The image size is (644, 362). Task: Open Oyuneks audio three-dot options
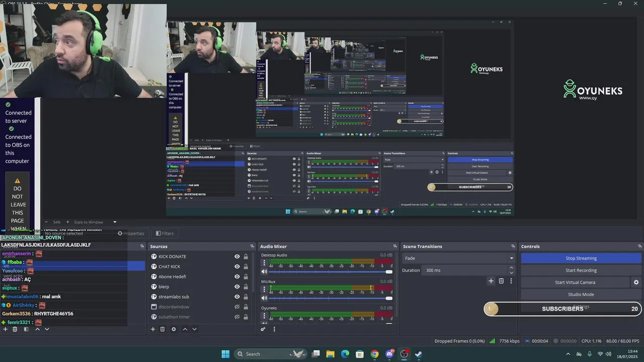point(265,316)
